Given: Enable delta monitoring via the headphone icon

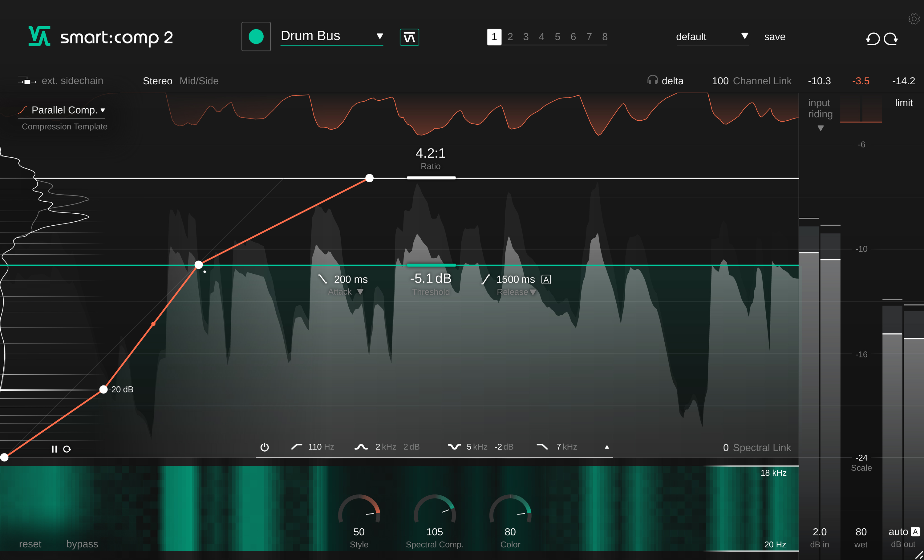Looking at the screenshot, I should tap(653, 80).
